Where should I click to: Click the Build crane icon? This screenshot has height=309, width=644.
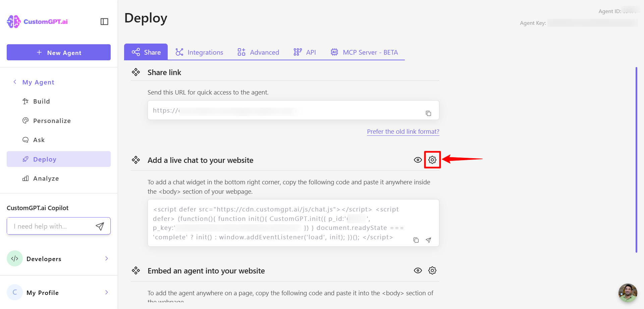(x=25, y=101)
